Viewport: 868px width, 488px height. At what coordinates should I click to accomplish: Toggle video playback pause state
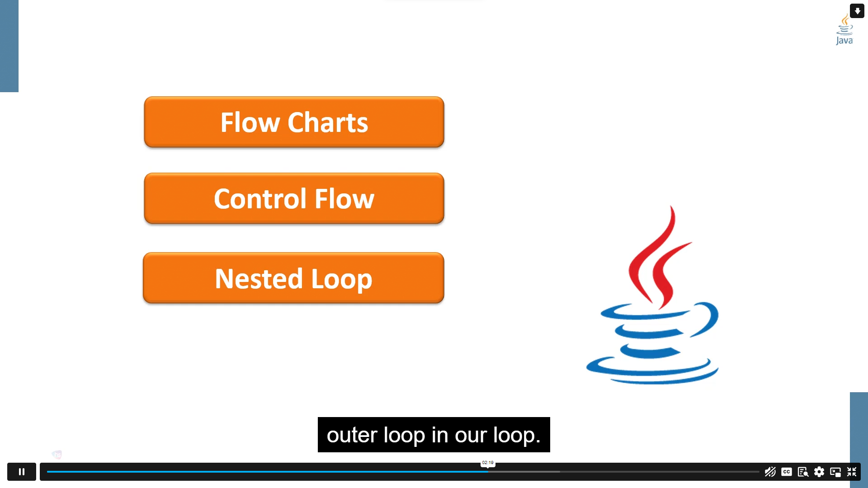coord(21,471)
